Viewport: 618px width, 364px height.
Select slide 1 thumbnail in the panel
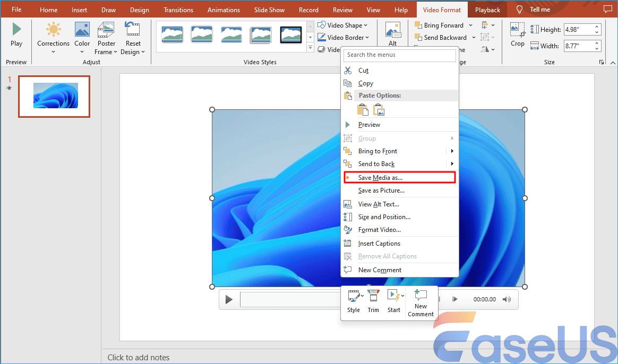click(54, 97)
